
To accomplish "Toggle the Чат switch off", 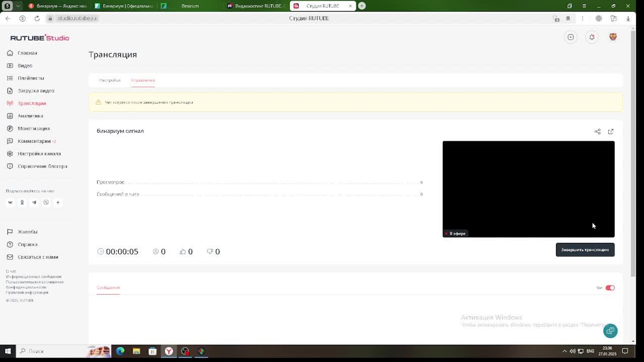I will (610, 288).
